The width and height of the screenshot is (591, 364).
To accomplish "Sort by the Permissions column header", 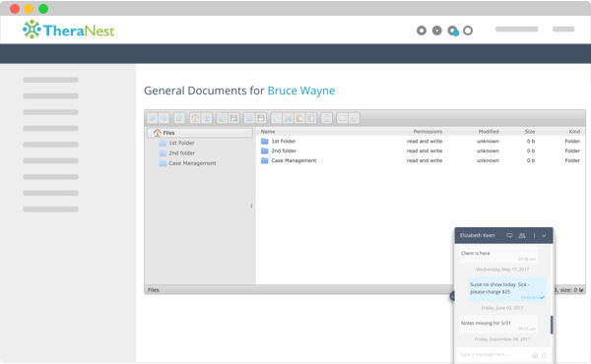I will 427,132.
